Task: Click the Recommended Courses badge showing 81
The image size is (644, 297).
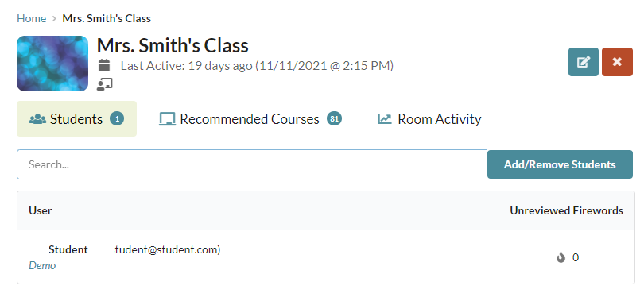Action: click(x=334, y=119)
